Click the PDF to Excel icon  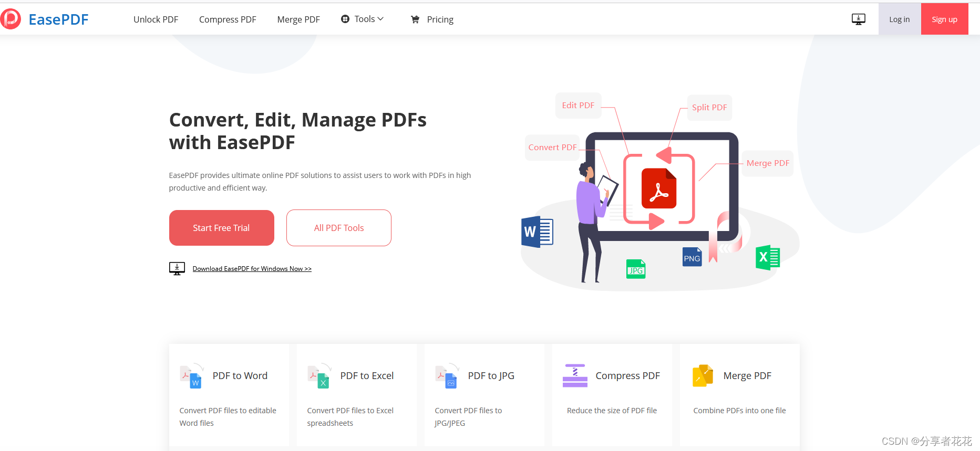pyautogui.click(x=319, y=376)
